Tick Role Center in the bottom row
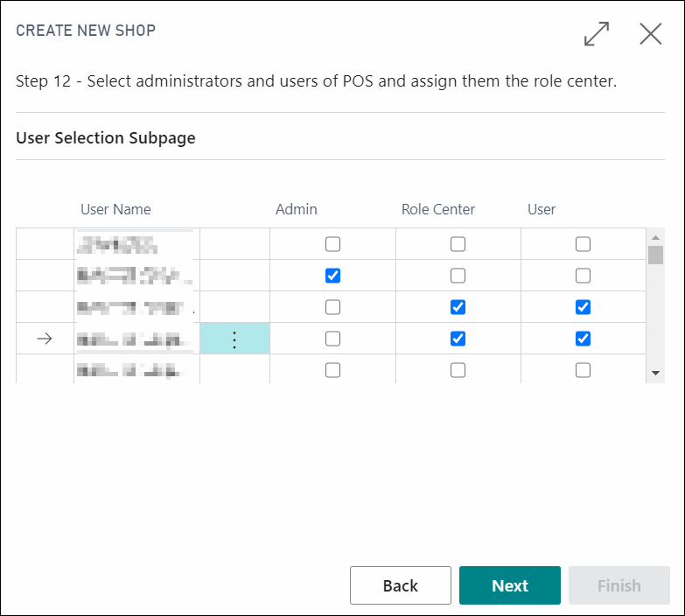This screenshot has height=616, width=685. tap(458, 370)
